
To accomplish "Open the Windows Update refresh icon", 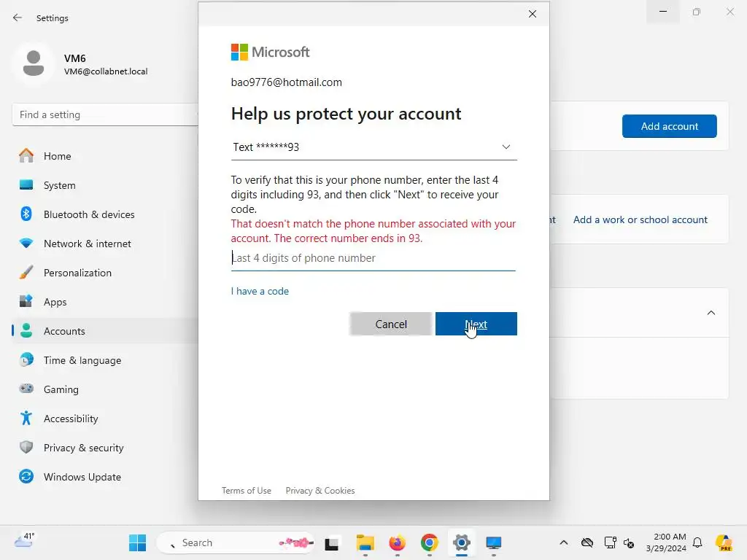I will pyautogui.click(x=26, y=476).
